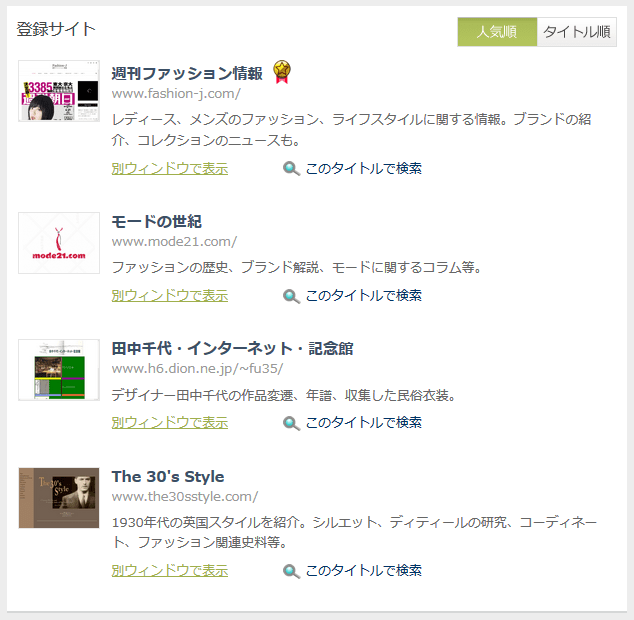Click the magnifier icon under 週刊ファッション情報
The height and width of the screenshot is (620, 634).
point(291,168)
